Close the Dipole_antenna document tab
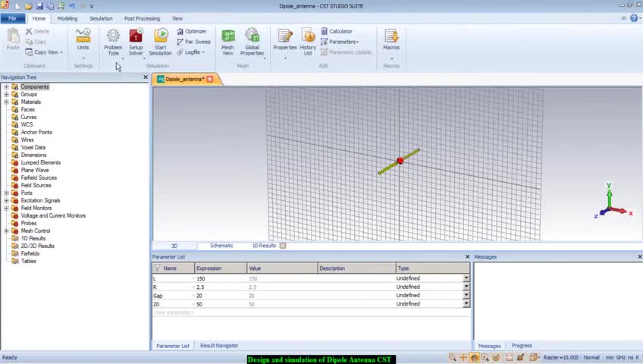 tap(209, 79)
